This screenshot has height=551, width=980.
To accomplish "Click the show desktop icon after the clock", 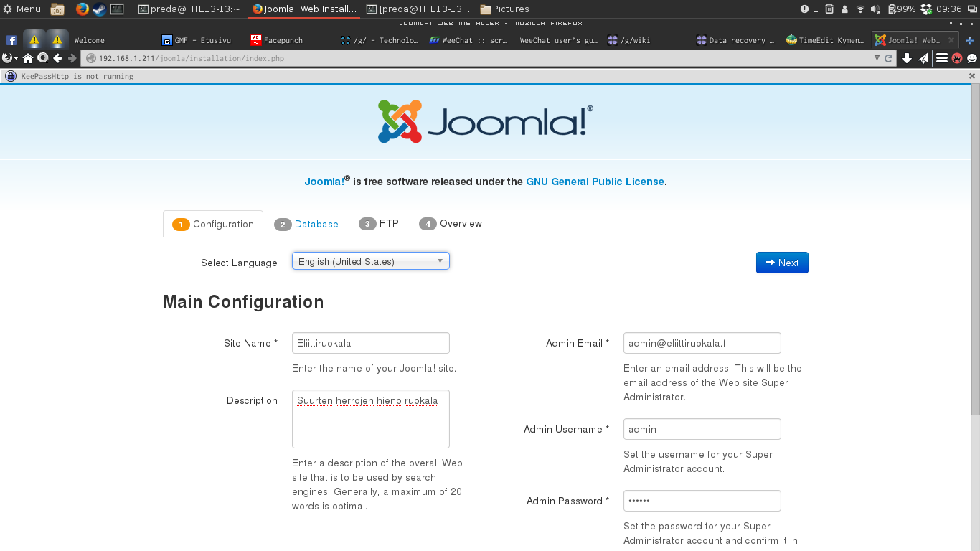I will click(971, 9).
